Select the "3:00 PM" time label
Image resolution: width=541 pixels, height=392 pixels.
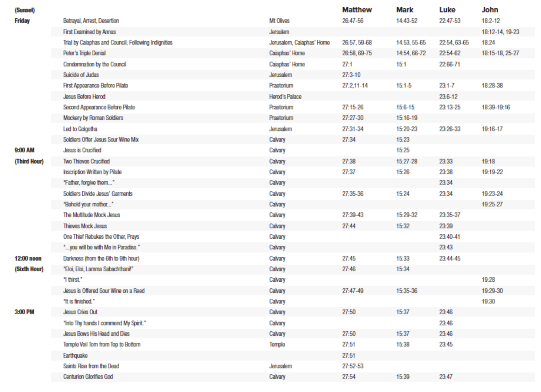coord(24,312)
